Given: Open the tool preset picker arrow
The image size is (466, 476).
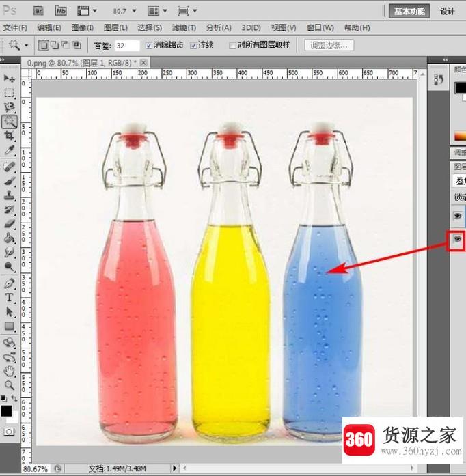Looking at the screenshot, I should (x=27, y=46).
